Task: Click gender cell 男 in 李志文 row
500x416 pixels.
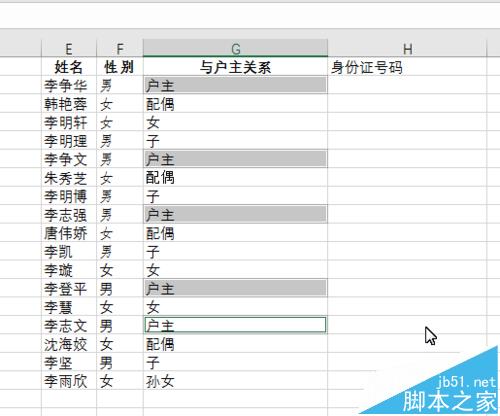Action: pos(120,325)
